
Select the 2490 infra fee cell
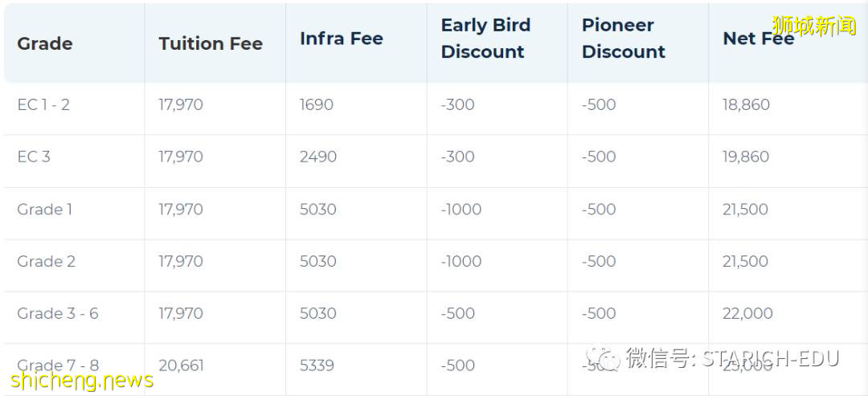pyautogui.click(x=317, y=157)
